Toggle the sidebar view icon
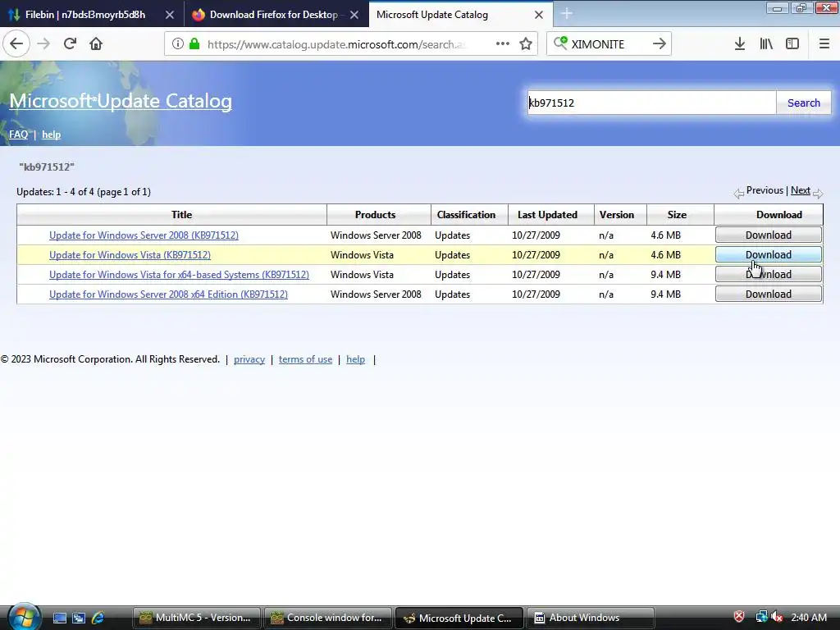Viewport: 840px width, 630px height. coord(792,44)
